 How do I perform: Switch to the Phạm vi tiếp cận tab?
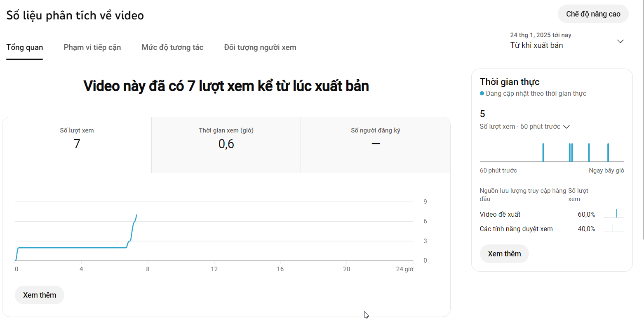coord(92,47)
